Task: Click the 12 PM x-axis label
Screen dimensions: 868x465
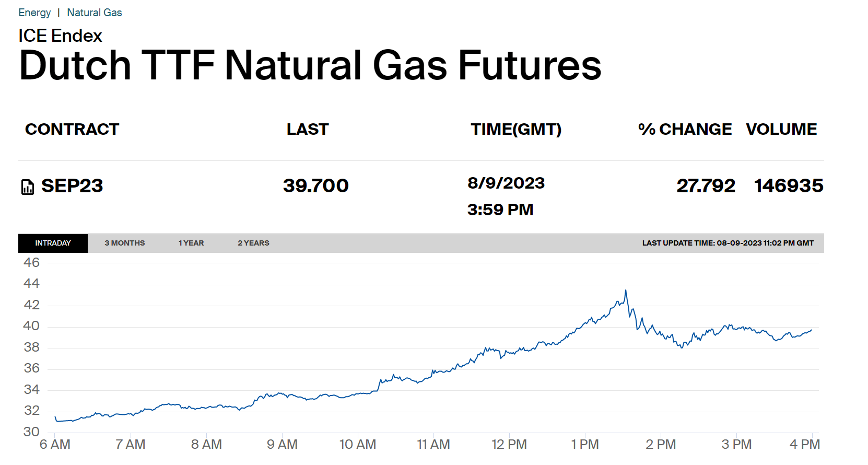Action: [x=509, y=444]
